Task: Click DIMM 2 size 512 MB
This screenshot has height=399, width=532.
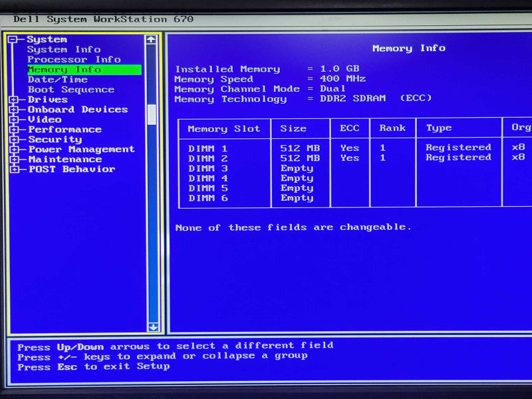Action: [300, 158]
